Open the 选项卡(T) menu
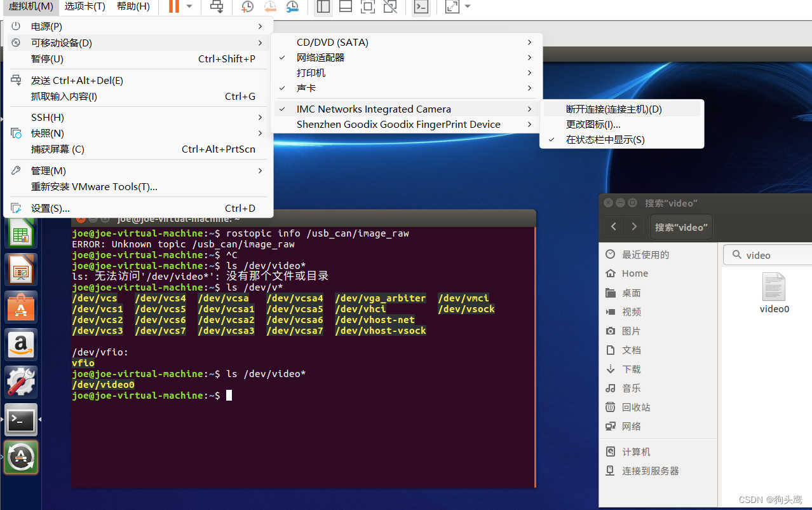Viewport: 812px width, 510px height. (85, 6)
